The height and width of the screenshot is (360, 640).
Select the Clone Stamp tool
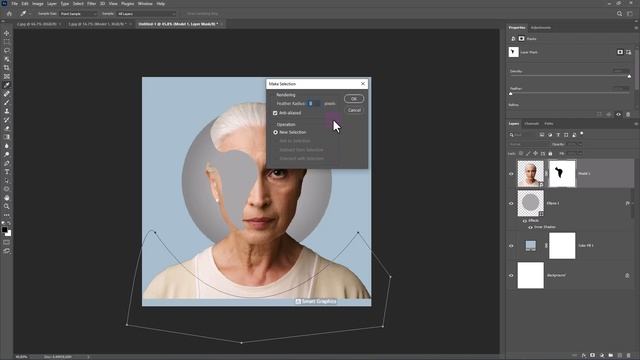(x=7, y=111)
